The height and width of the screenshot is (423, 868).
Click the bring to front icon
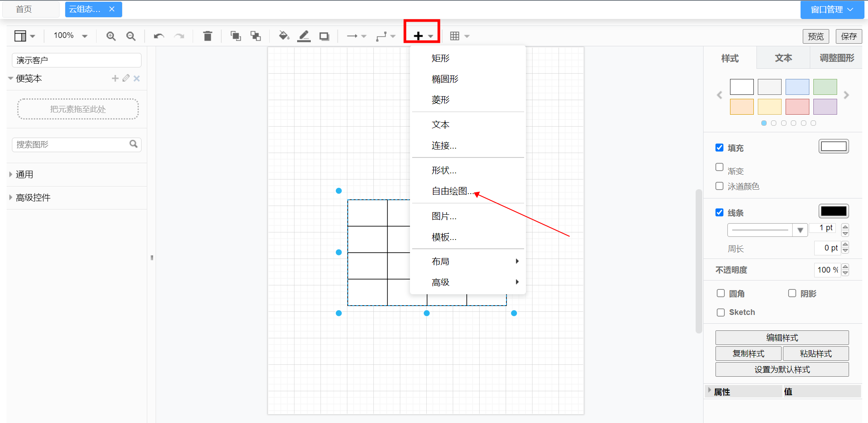click(235, 36)
